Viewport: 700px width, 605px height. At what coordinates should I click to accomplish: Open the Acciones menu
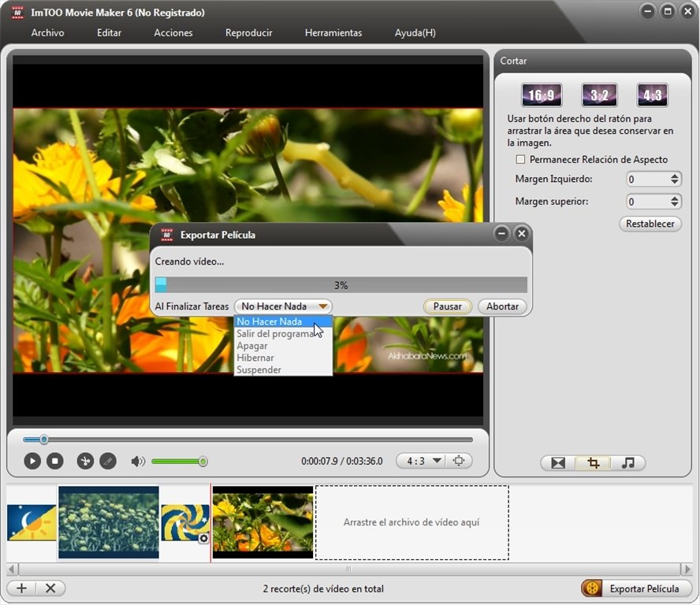[x=173, y=32]
